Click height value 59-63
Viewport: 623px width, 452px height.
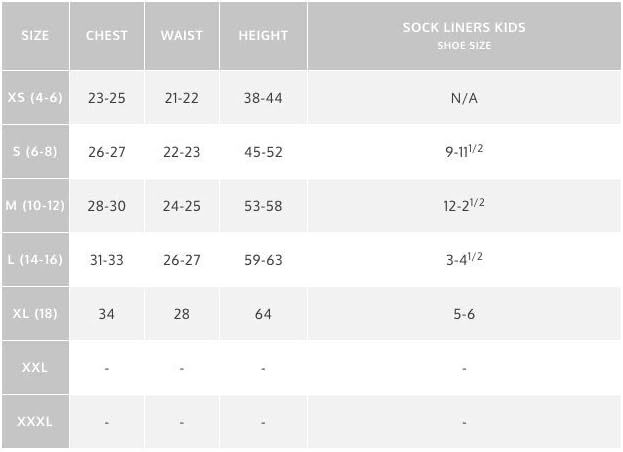click(x=263, y=260)
